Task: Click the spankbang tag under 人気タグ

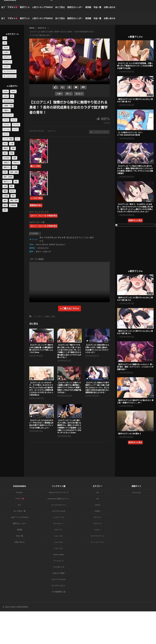Action: [x=8, y=101]
